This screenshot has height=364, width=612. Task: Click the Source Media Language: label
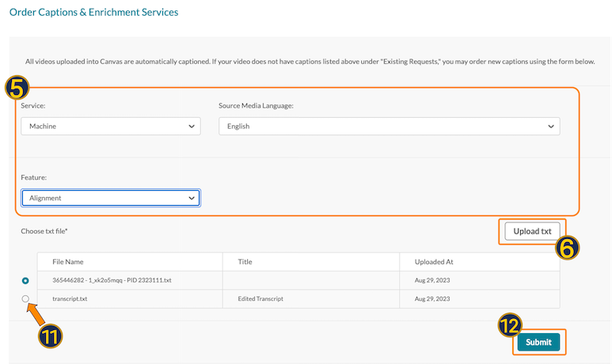[256, 106]
